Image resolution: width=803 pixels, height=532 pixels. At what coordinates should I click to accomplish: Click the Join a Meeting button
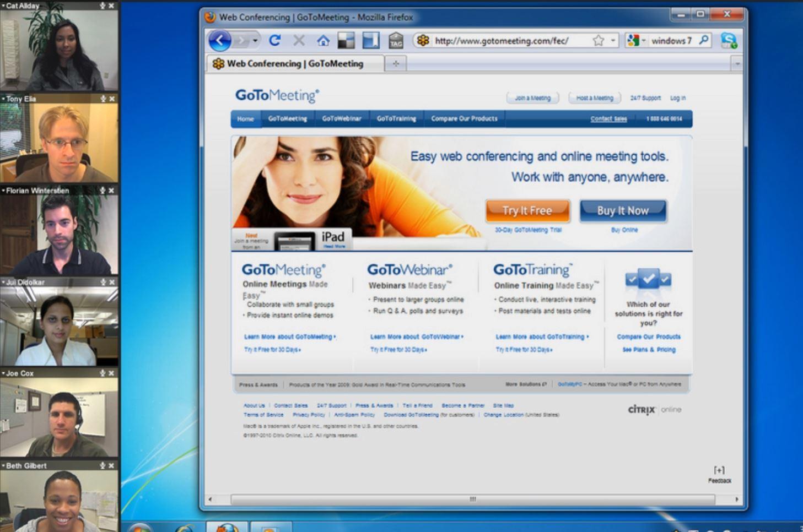pyautogui.click(x=532, y=98)
